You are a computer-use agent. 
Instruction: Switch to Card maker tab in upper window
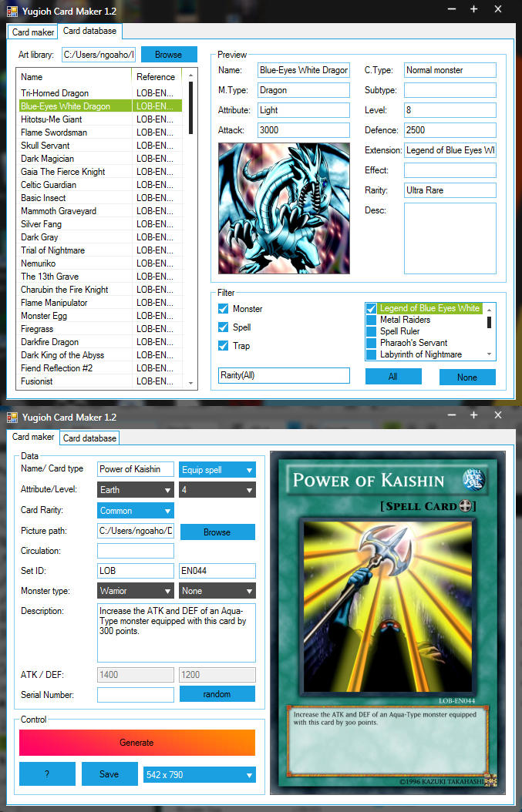tap(32, 32)
